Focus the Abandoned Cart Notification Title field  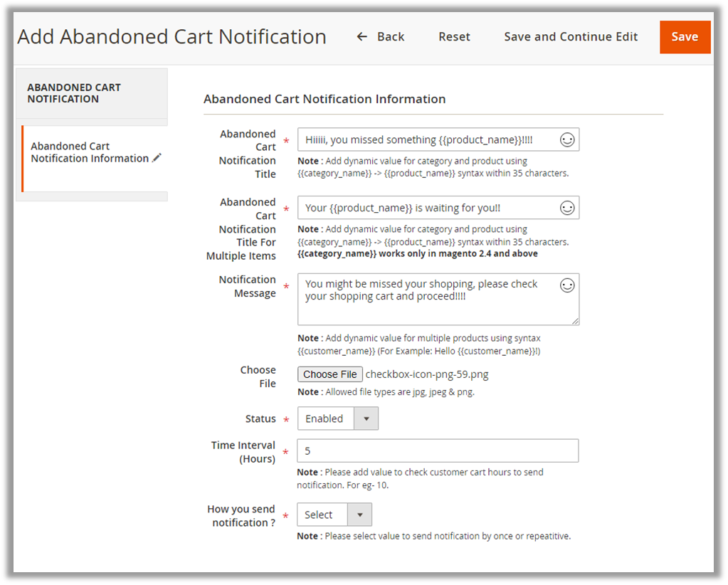[x=427, y=140]
